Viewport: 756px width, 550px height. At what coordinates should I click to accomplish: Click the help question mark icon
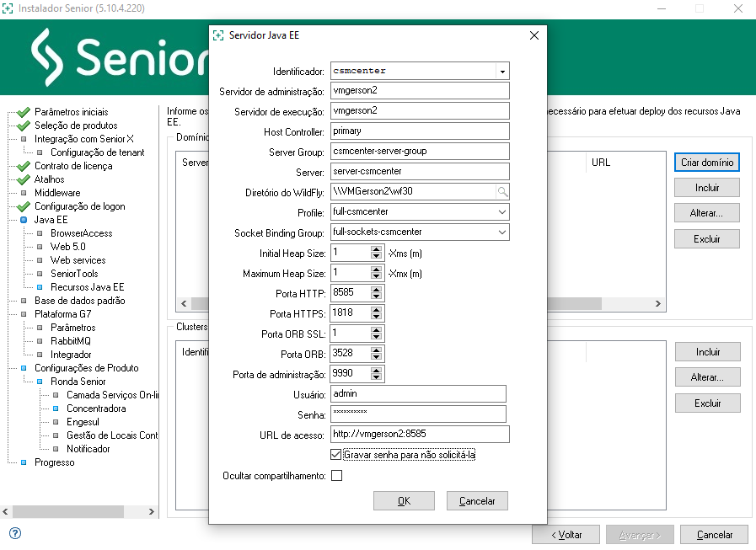(x=15, y=533)
